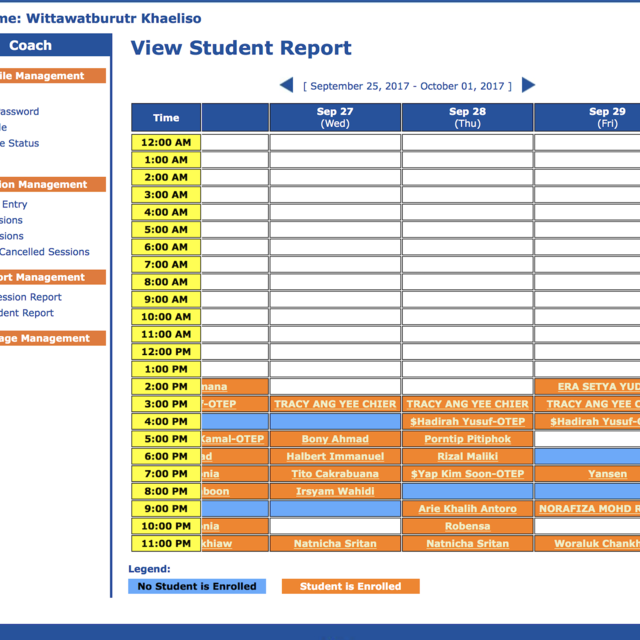
Task: Click the 12:00 AM time cell
Action: 166,142
